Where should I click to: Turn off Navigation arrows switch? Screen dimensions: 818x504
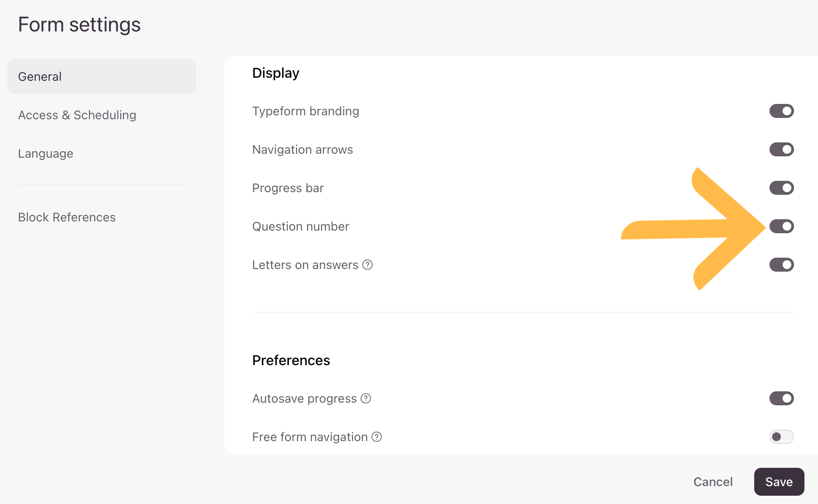tap(781, 149)
